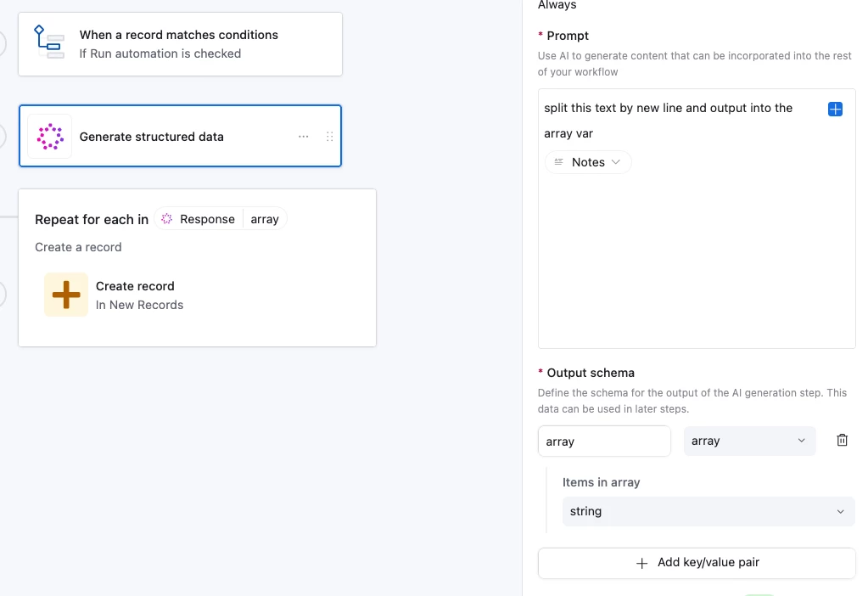Click the prompt text 'split this text by new line'
Screen dimensions: 868x596
coord(628,109)
